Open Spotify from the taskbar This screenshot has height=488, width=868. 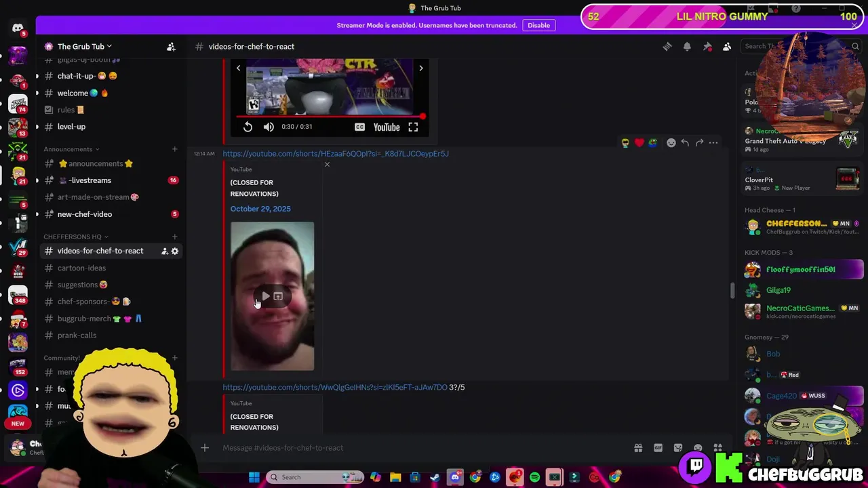coord(534,477)
